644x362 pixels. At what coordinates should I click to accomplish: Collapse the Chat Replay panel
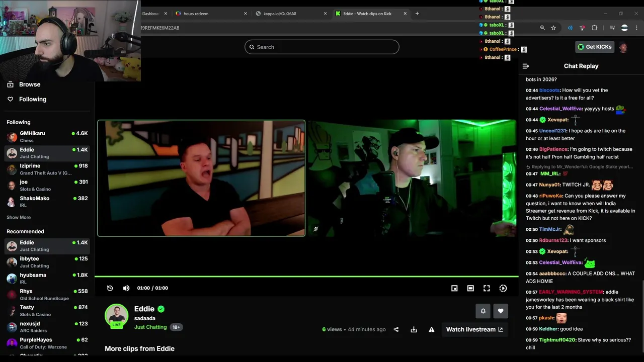[x=526, y=66]
